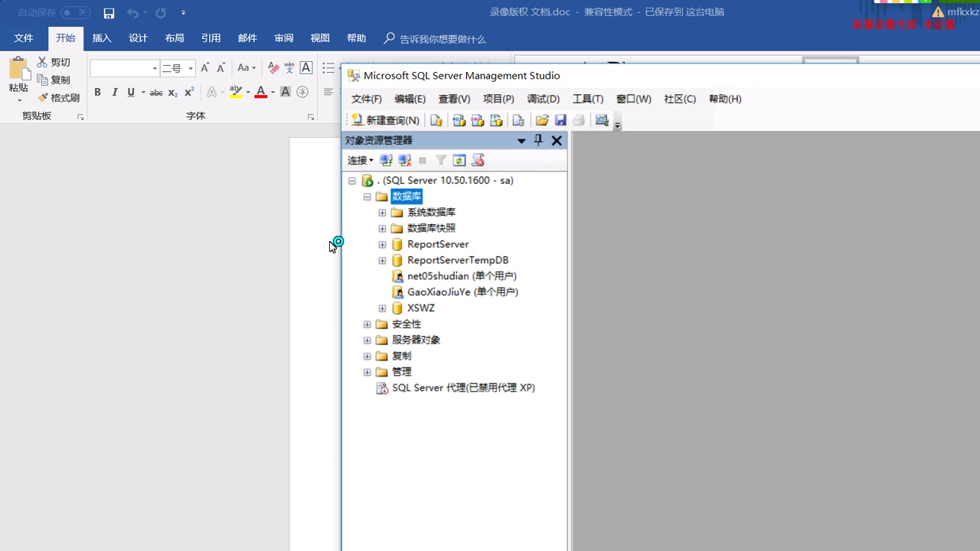The image size is (980, 551).
Task: Apply red font color (A) in Word
Action: coord(261,93)
